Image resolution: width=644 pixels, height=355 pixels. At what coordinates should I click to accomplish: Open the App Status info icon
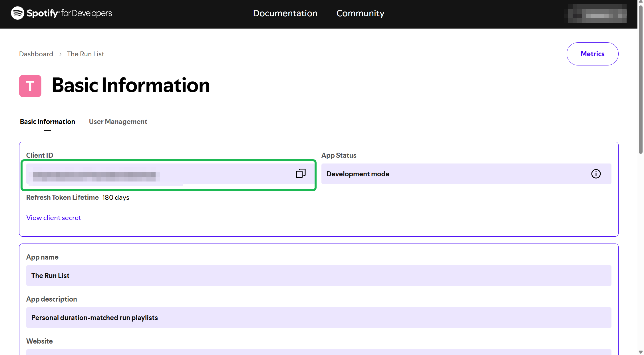[596, 174]
